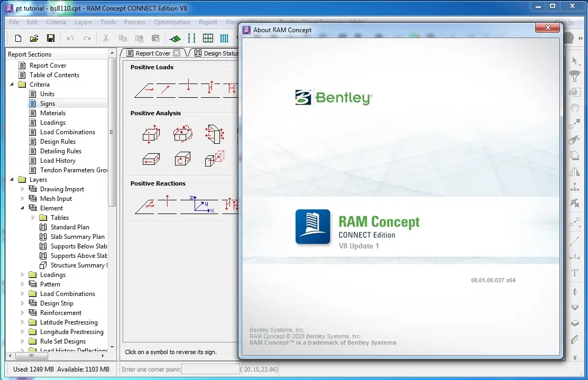Open Standard Plan under Element
Viewport: 588px width, 380px height.
point(70,227)
